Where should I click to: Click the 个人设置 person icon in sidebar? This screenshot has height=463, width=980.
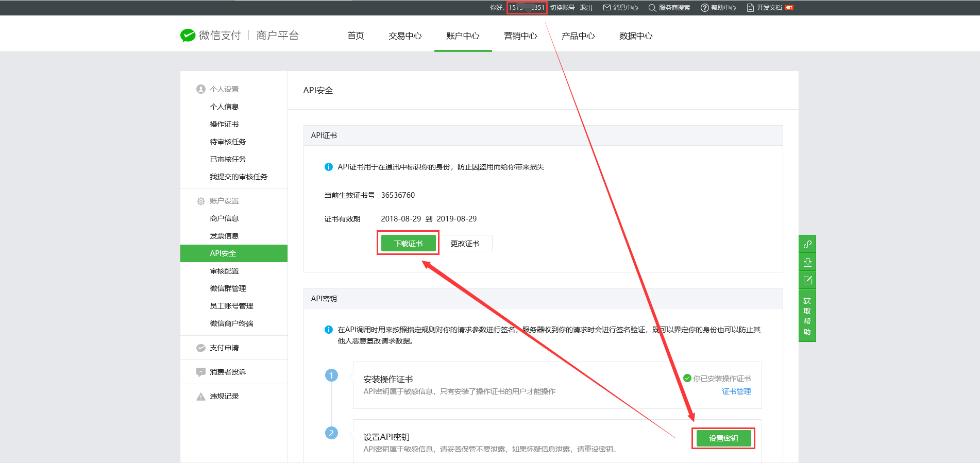201,89
